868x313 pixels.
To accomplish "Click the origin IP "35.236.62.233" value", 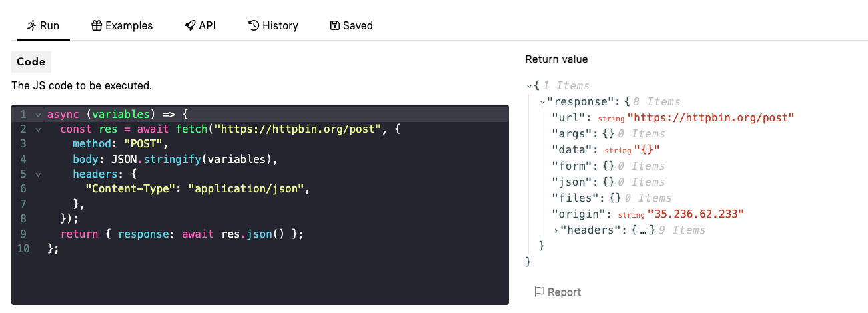I will pos(695,214).
